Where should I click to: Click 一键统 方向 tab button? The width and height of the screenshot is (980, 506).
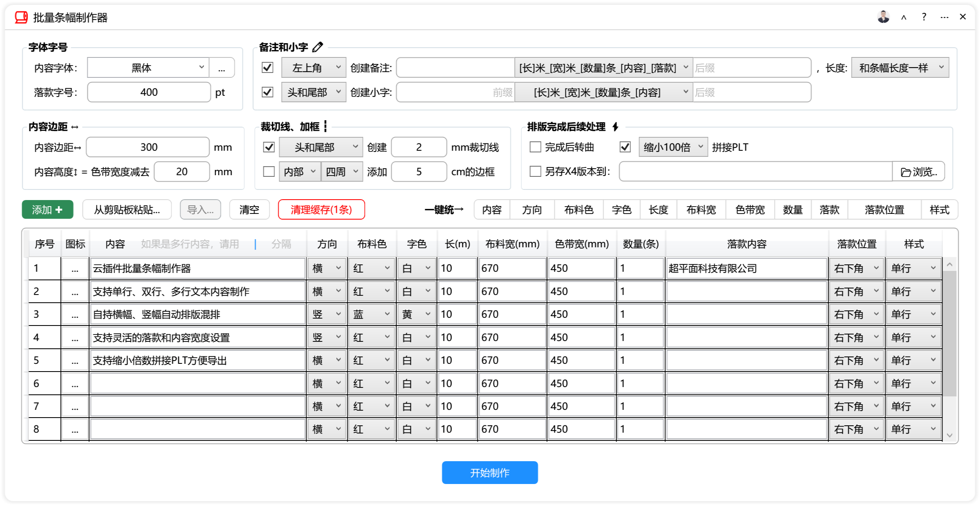(532, 210)
